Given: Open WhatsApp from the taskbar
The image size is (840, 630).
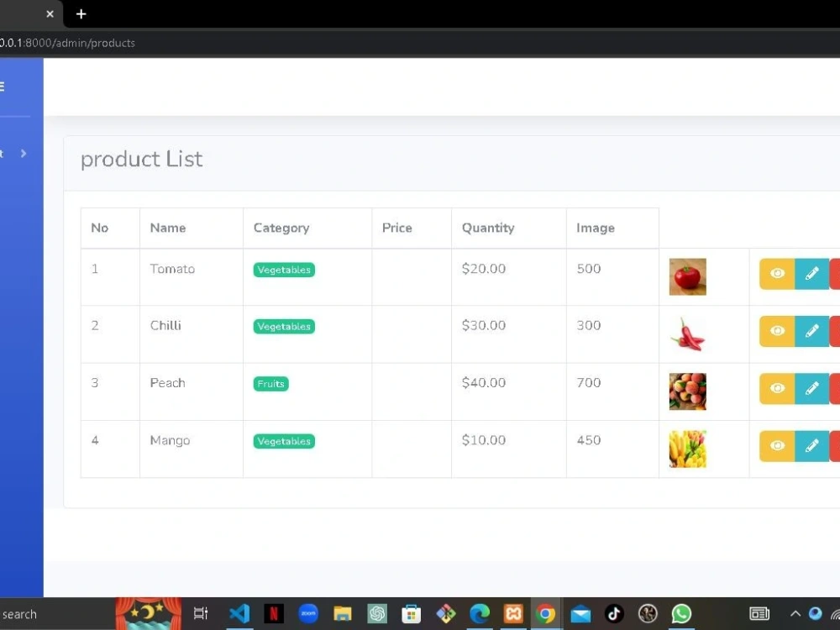Looking at the screenshot, I should 681,613.
